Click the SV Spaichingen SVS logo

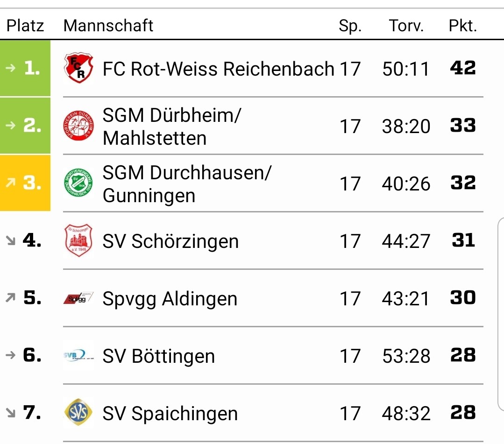78,414
